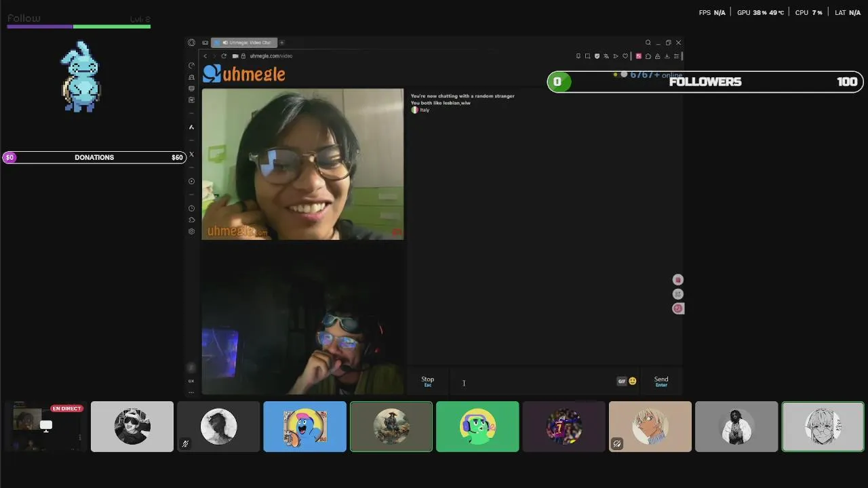
Task: Click the camera permission icon in address bar
Action: (235, 56)
